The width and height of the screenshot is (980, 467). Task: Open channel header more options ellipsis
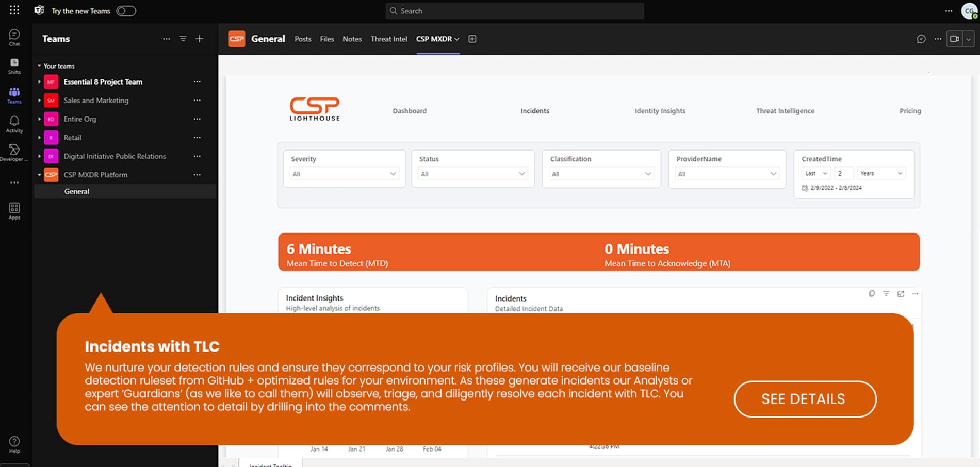coord(938,39)
